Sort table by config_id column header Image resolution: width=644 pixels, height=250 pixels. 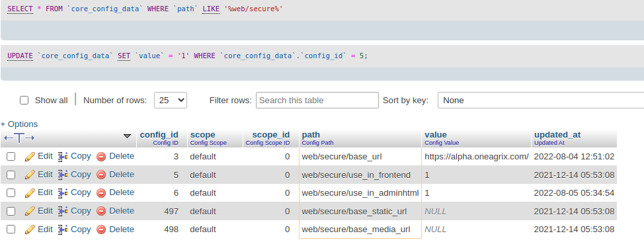click(159, 135)
